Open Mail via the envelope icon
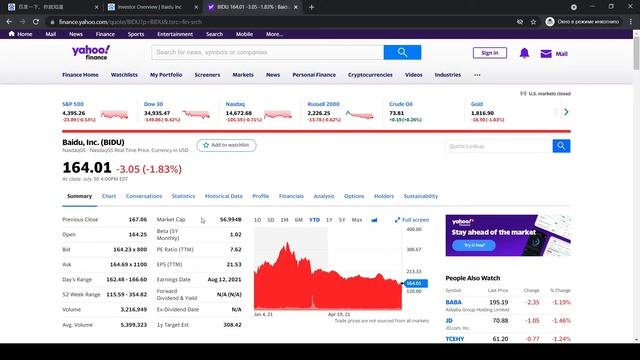 point(546,53)
